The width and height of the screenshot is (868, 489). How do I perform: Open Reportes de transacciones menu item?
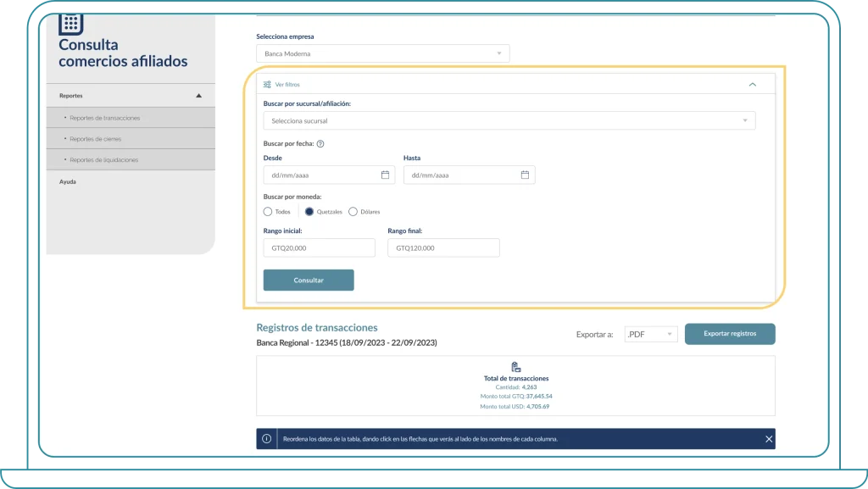coord(131,118)
